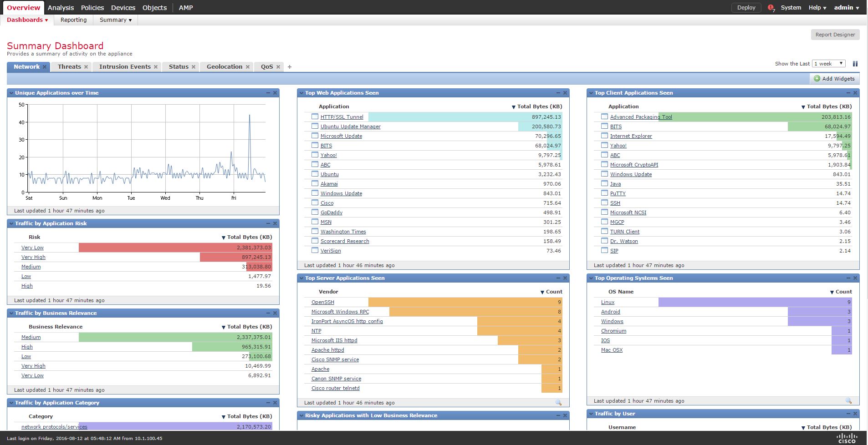Switch to the Intrusion Events dashboard tab
The width and height of the screenshot is (868, 445).
[x=125, y=67]
